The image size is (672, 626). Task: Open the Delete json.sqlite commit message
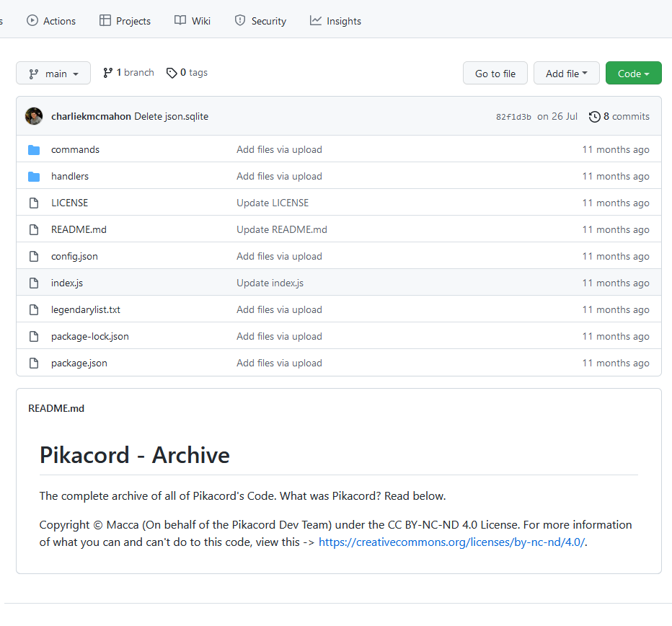point(171,116)
